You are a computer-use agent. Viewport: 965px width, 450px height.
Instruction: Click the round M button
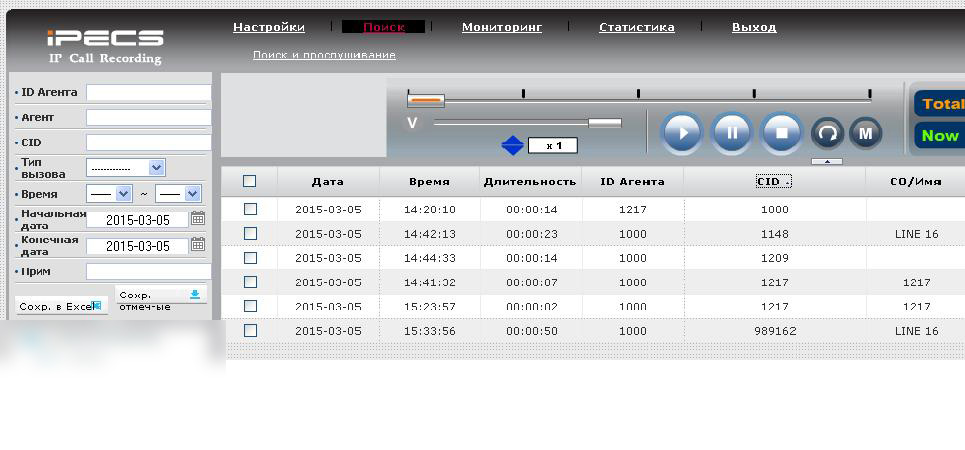pos(866,133)
